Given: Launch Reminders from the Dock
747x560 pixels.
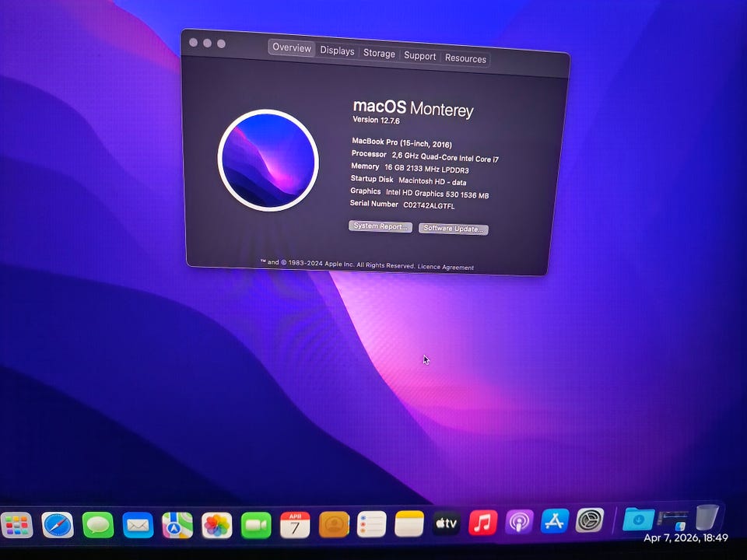Looking at the screenshot, I should point(372,524).
